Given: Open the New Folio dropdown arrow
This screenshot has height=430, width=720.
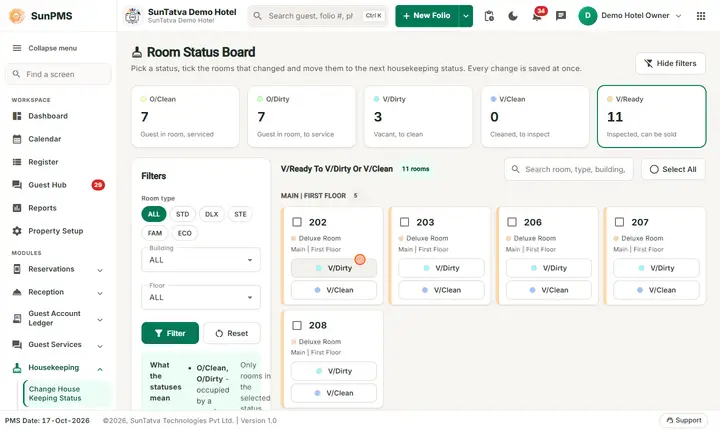Looking at the screenshot, I should tap(466, 16).
